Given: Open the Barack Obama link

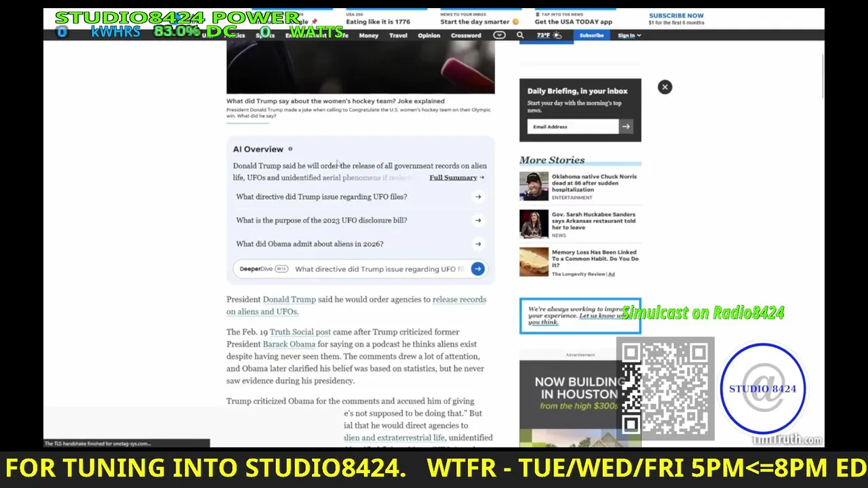Looking at the screenshot, I should tap(289, 344).
